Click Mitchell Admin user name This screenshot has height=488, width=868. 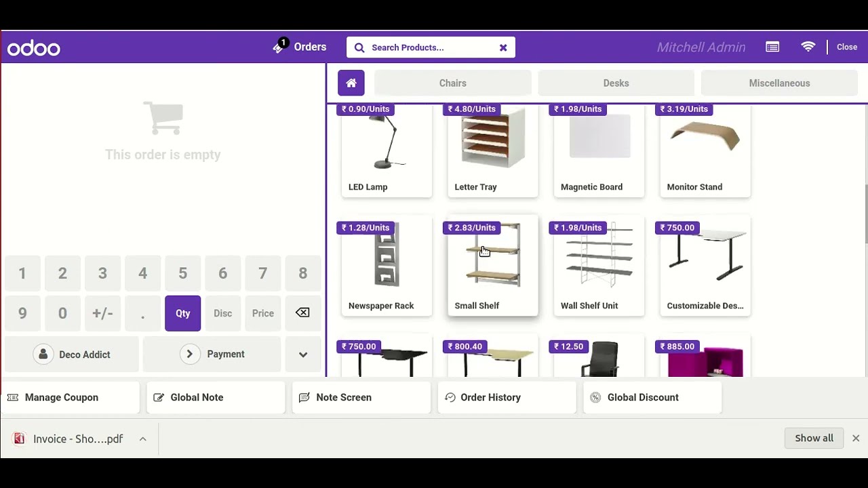tap(701, 47)
